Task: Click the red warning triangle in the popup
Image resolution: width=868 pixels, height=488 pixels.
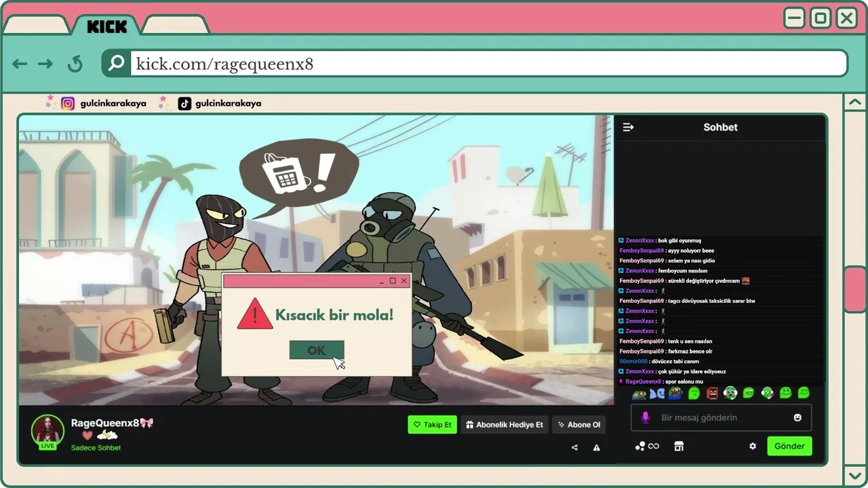Action: tap(255, 314)
